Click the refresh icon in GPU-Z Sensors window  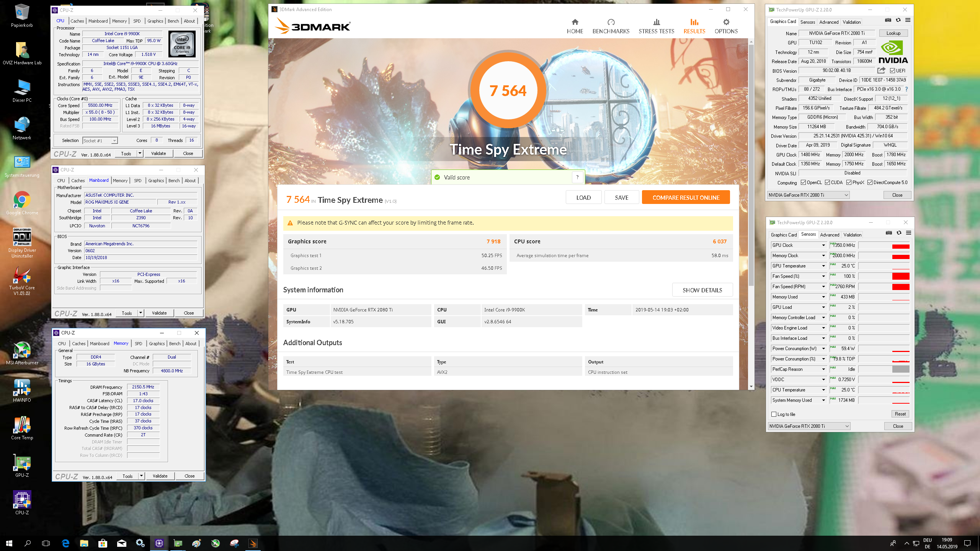tap(899, 233)
